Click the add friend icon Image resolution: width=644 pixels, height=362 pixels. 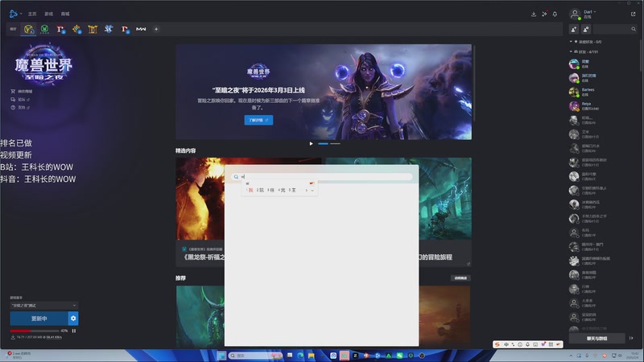click(x=574, y=29)
